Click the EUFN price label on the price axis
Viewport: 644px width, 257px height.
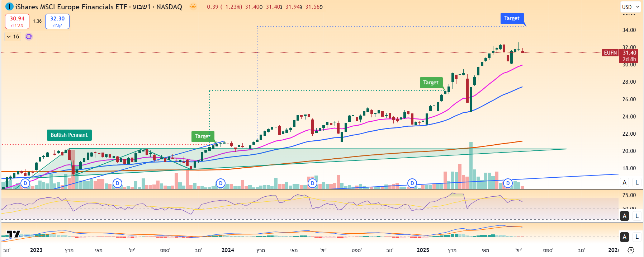610,53
